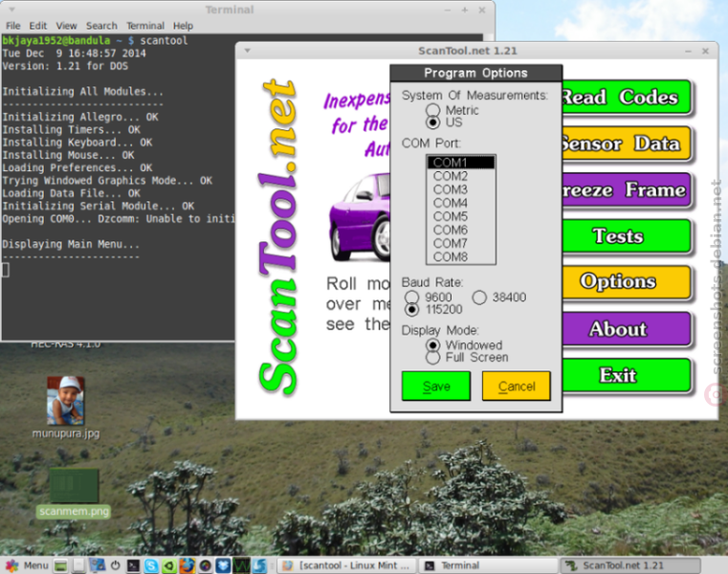Launch the terminal icon in the panel
728x574 pixels.
(x=133, y=565)
